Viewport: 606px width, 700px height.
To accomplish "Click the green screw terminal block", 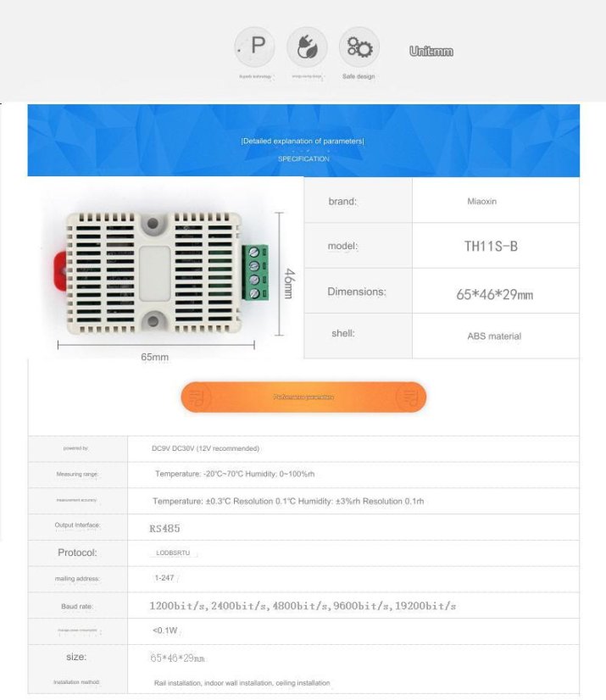I will coord(255,272).
